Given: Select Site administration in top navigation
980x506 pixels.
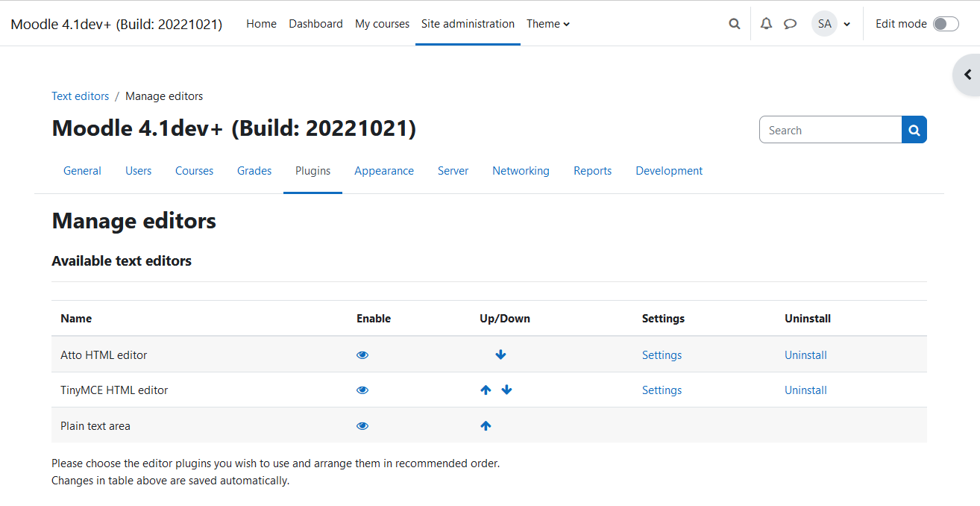Looking at the screenshot, I should 468,24.
